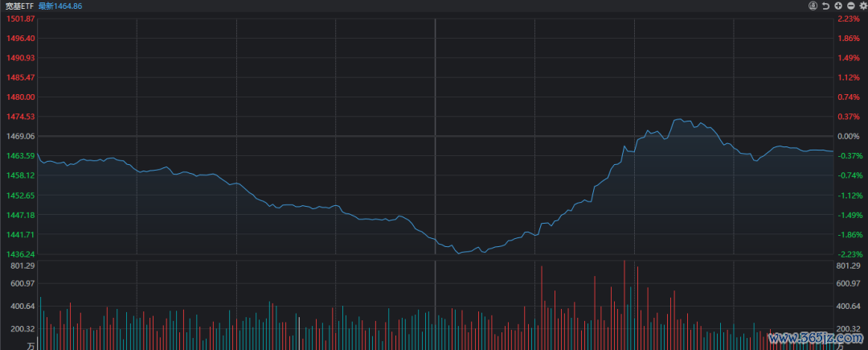Viewport: 868px width, 350px height.
Task: Click the 0.00% percent axis label
Action: pyautogui.click(x=849, y=137)
